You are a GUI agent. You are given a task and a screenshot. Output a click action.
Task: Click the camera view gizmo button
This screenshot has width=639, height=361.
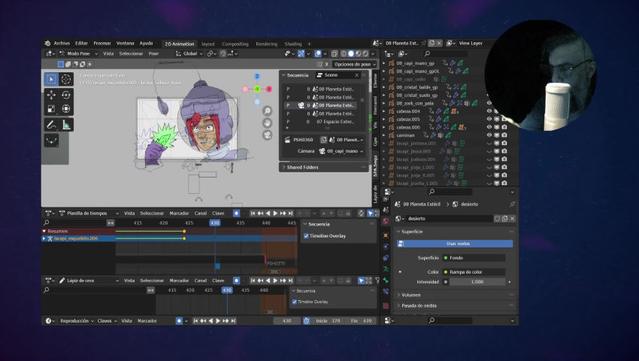pos(267,135)
